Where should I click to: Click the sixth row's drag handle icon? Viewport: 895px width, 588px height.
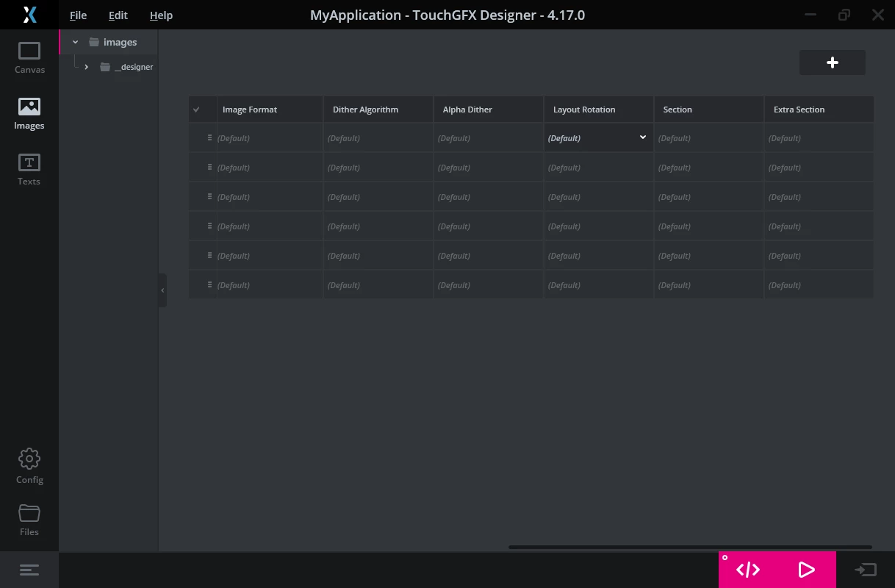(209, 284)
